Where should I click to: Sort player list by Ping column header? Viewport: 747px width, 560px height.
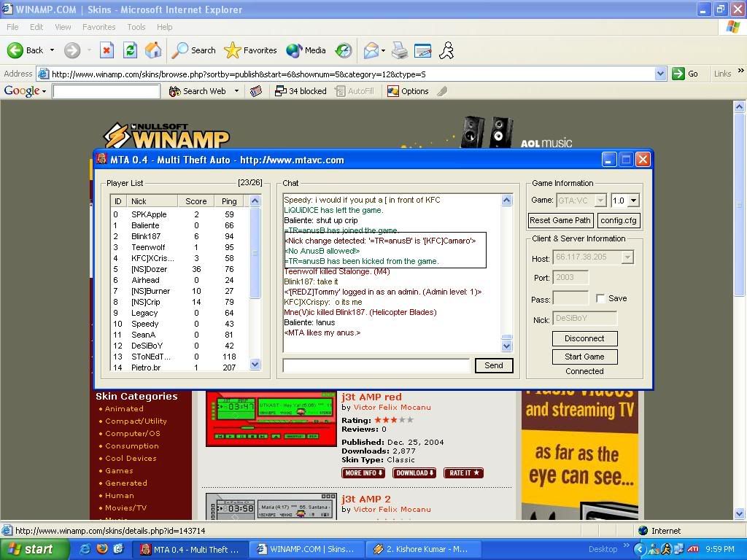pos(229,201)
